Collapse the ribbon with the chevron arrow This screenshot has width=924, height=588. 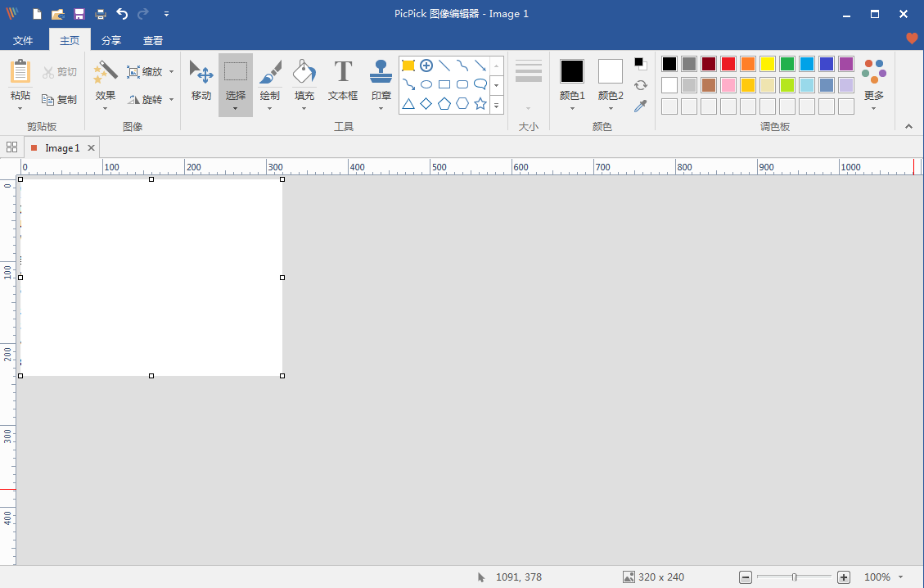coord(908,126)
